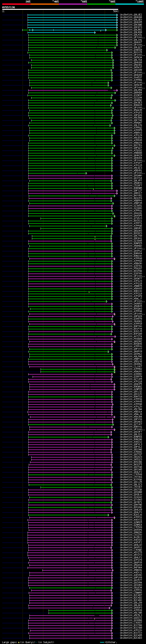Image resolution: width=146 pixels, height=644 pixels.
Task: Click the white query sequence bar ending at 564
Action: coord(60,9)
